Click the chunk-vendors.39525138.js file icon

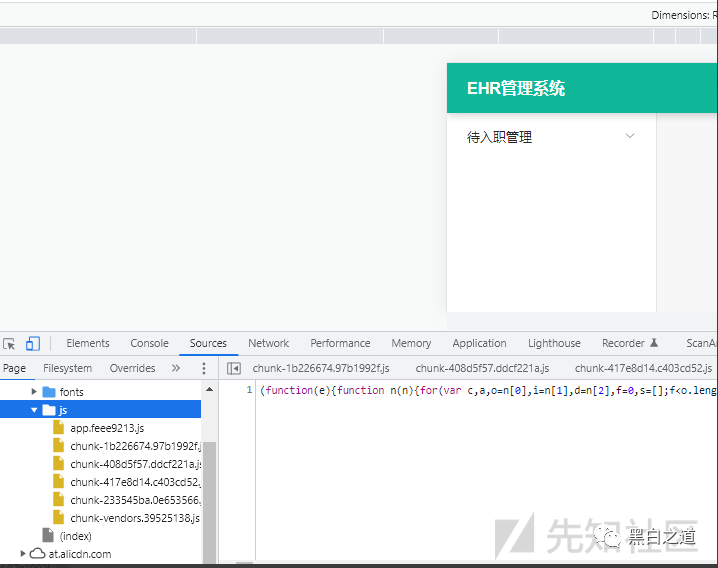click(59, 517)
